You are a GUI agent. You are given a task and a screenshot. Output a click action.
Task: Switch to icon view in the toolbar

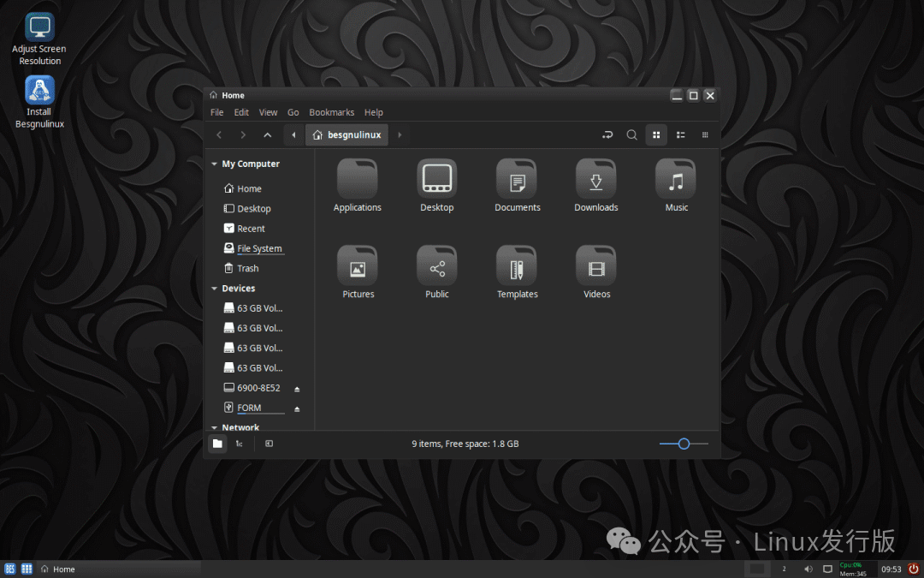(x=656, y=134)
